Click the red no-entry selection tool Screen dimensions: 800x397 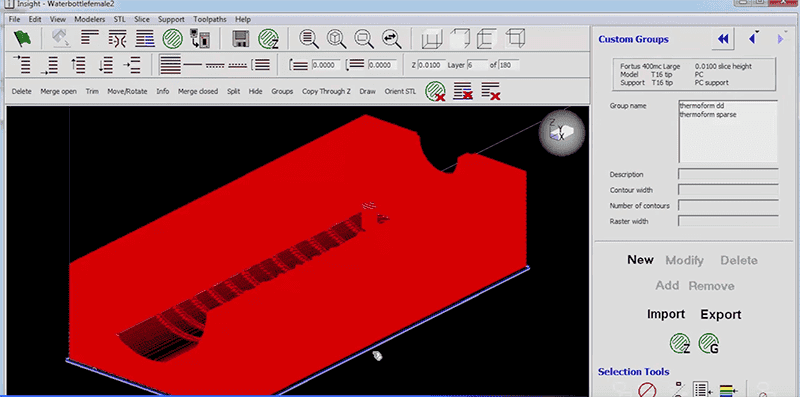pyautogui.click(x=647, y=390)
